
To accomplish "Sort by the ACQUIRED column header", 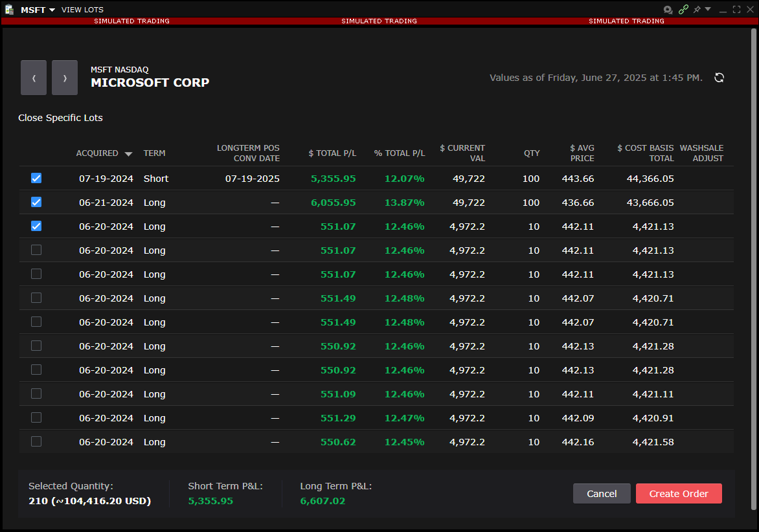I will tap(96, 153).
